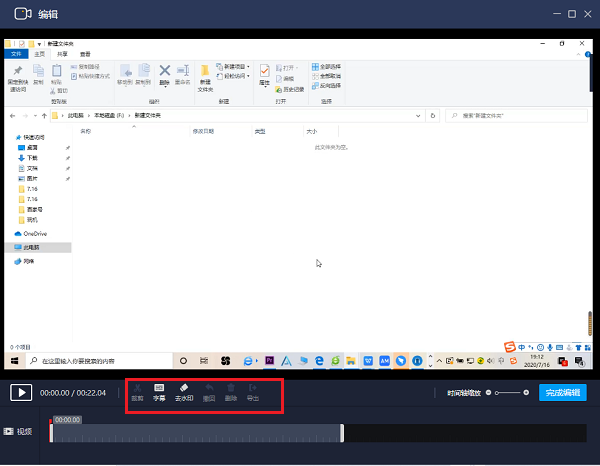Zoom out timeline with the minus button
Image resolution: width=600 pixels, height=466 pixels.
[x=488, y=393]
